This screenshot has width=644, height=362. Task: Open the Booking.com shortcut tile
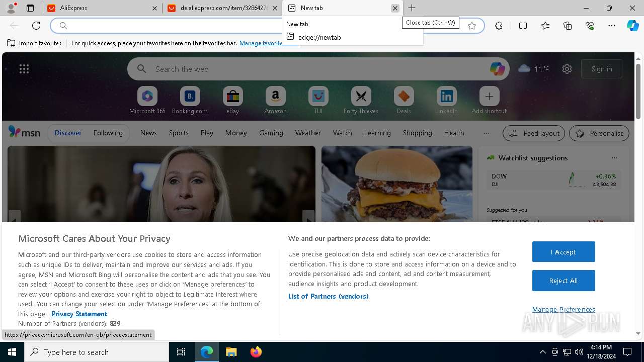(190, 101)
